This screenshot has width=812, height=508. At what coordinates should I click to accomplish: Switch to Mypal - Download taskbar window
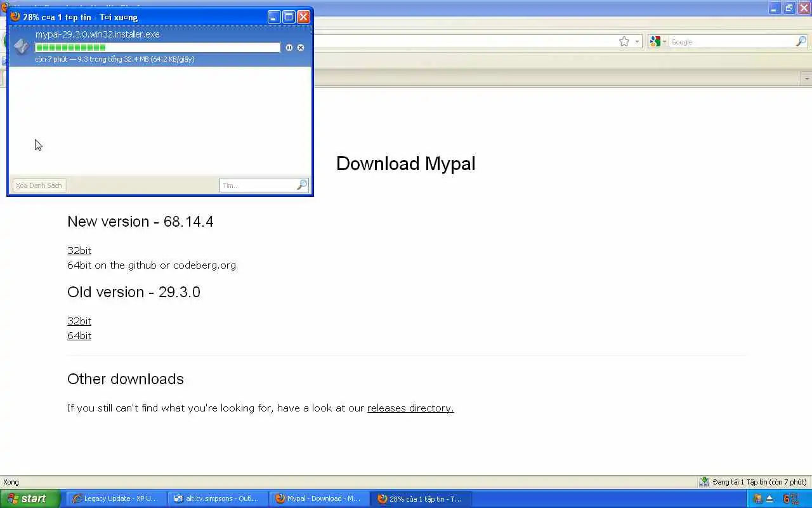click(x=319, y=498)
